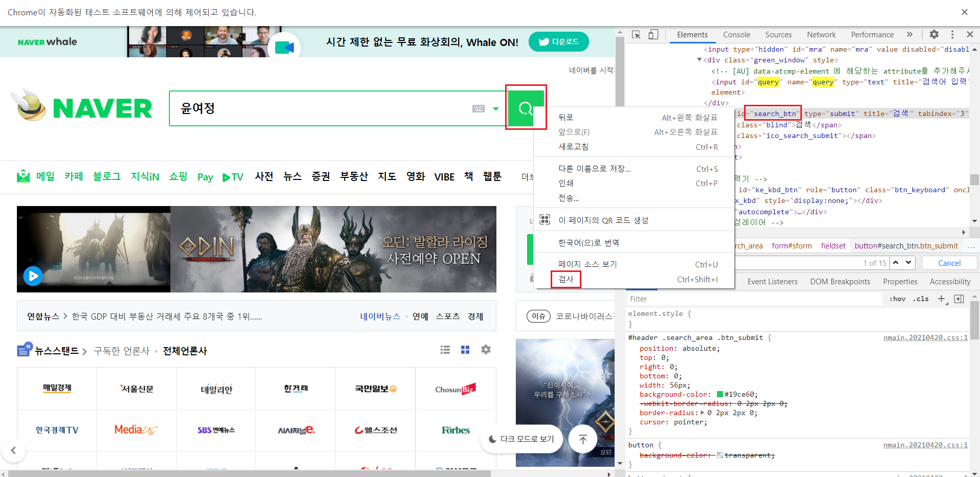Screen dimensions: 980x477
Task: Show more DevTools tabs chevron
Action: pyautogui.click(x=909, y=34)
